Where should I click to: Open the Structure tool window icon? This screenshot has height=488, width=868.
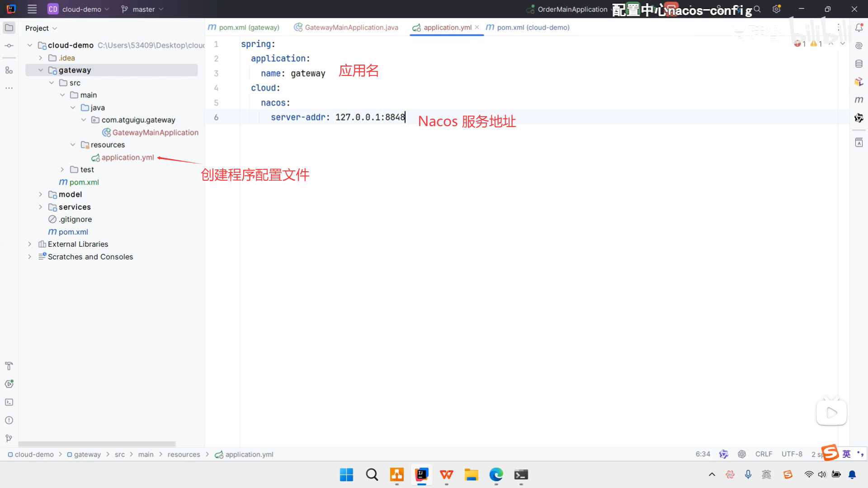pos(9,70)
